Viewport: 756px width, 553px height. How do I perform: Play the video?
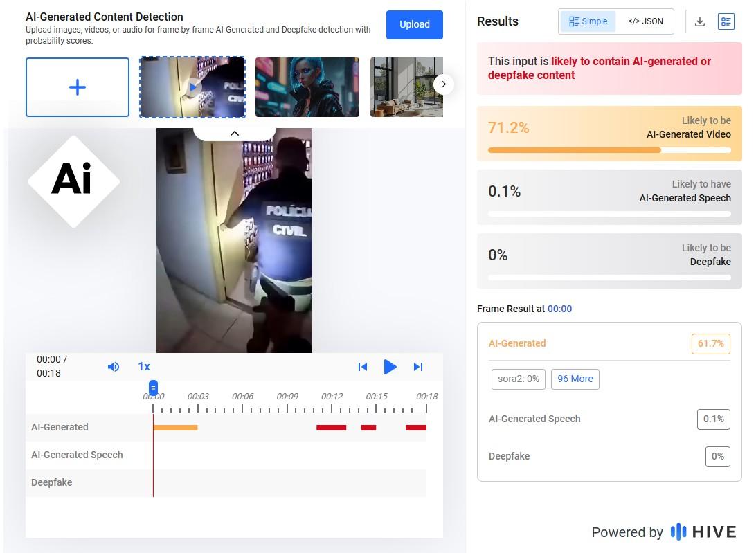click(x=390, y=367)
